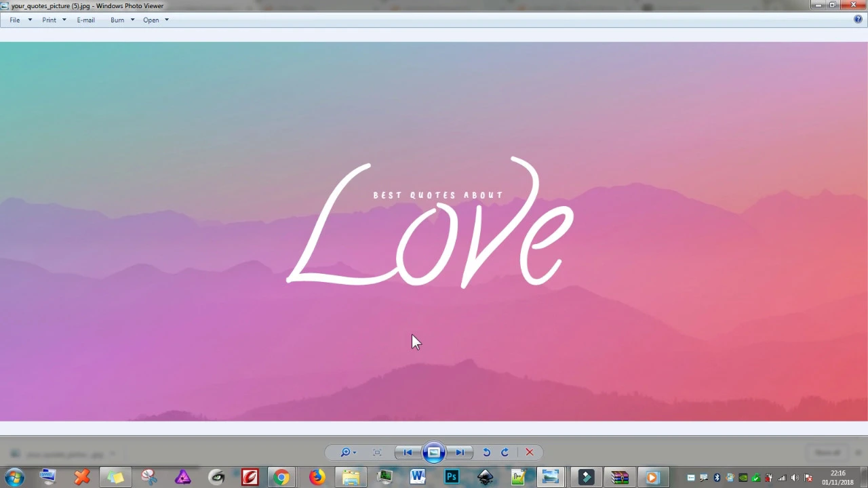Click the Bluetooth tray icon

(x=717, y=478)
